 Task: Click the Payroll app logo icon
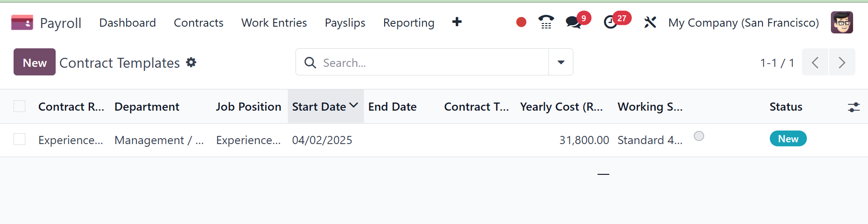22,23
